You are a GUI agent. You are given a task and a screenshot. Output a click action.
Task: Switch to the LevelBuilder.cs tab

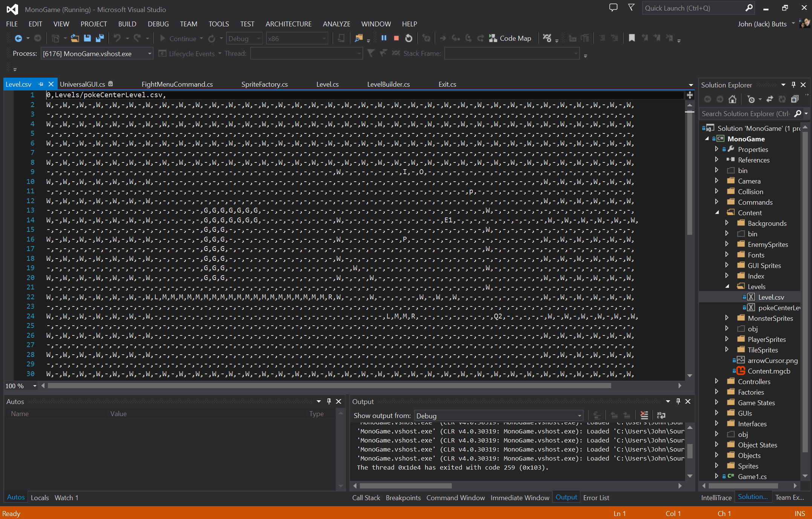point(388,84)
